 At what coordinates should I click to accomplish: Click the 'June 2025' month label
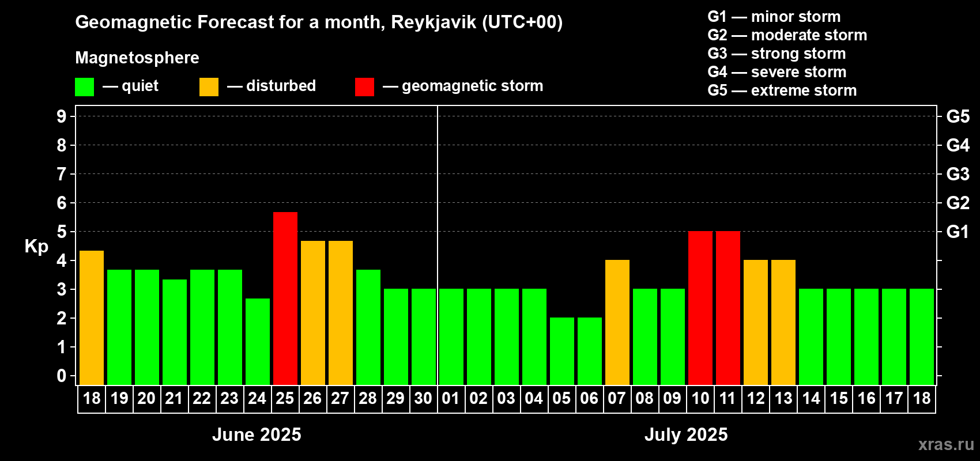point(257,434)
